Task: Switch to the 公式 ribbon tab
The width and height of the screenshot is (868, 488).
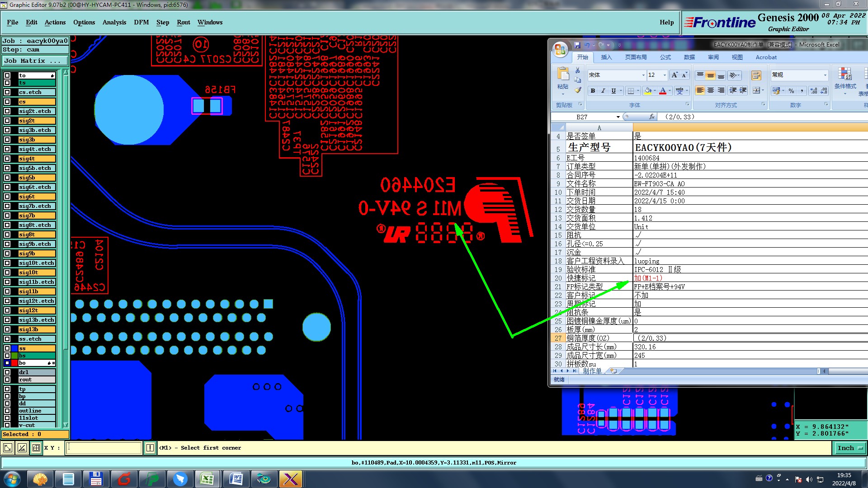Action: [x=665, y=57]
